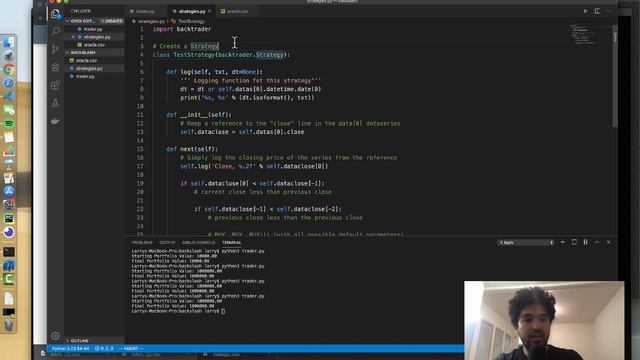Close strategies.py in Open Editors list

coord(73,37)
